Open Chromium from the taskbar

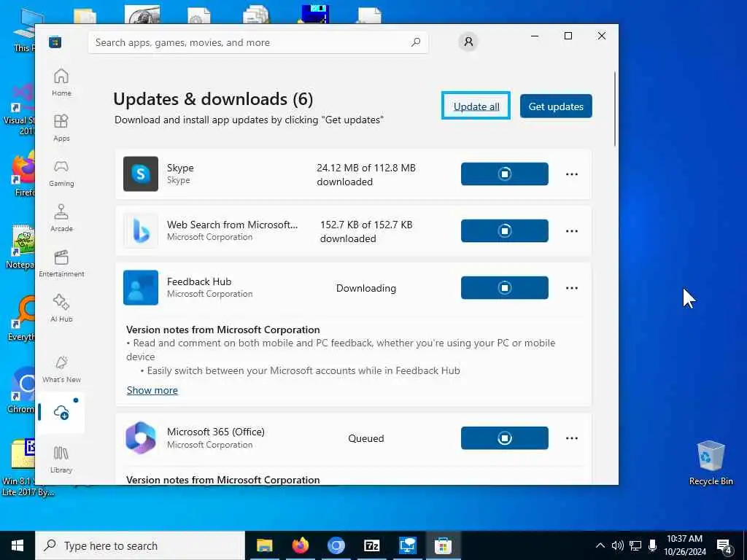coord(336,545)
